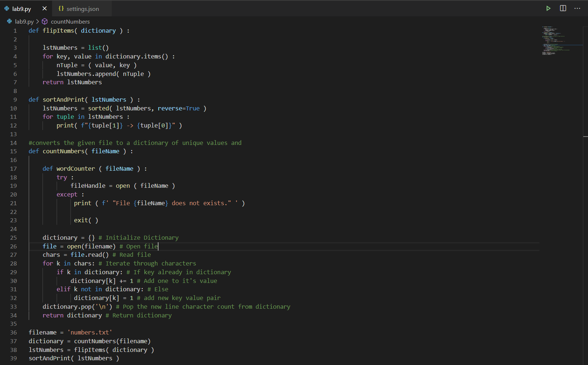This screenshot has width=588, height=365.
Task: Click '# Initialize Dictionary' comment
Action: click(x=139, y=238)
